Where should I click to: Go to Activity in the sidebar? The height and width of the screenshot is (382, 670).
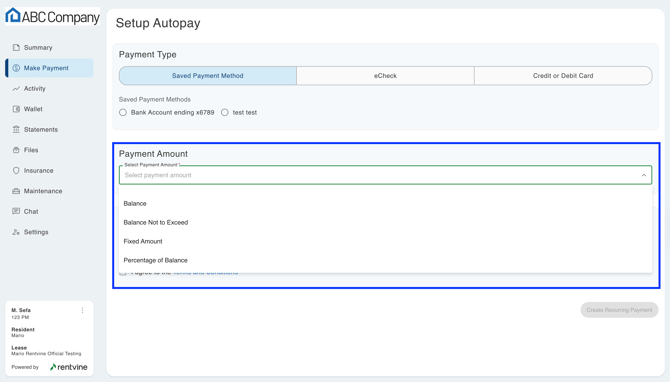click(50, 88)
